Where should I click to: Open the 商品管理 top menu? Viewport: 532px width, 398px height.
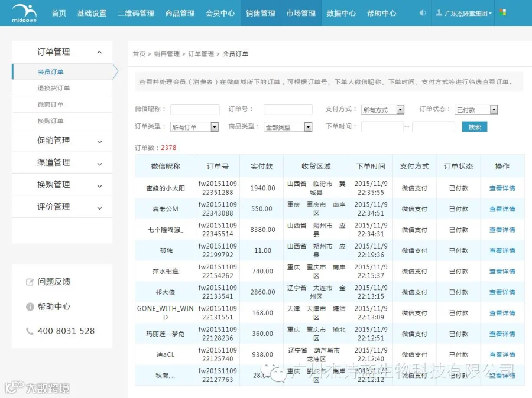pyautogui.click(x=180, y=13)
